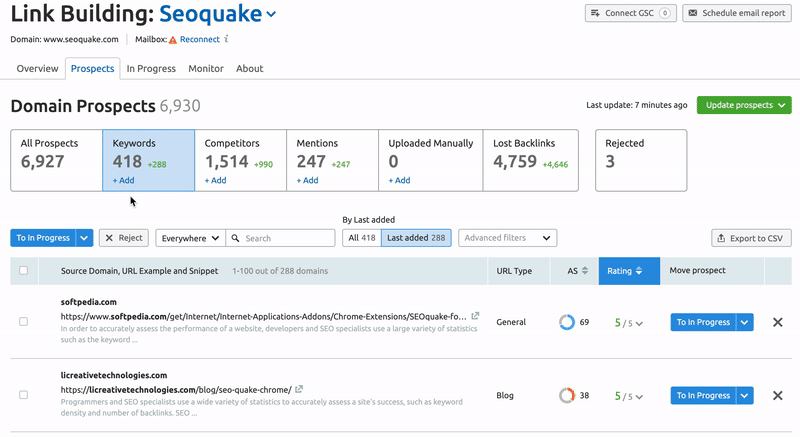Click the export icon on Export to CSV
Viewport: 800px width, 437px height.
click(721, 238)
